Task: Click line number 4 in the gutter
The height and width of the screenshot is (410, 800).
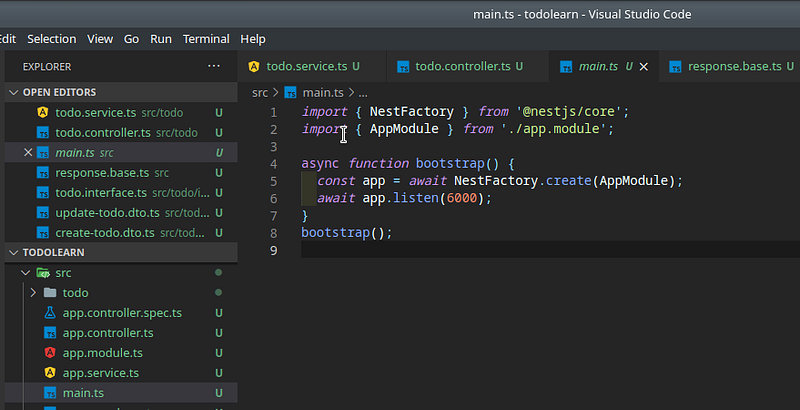Action: [x=274, y=164]
